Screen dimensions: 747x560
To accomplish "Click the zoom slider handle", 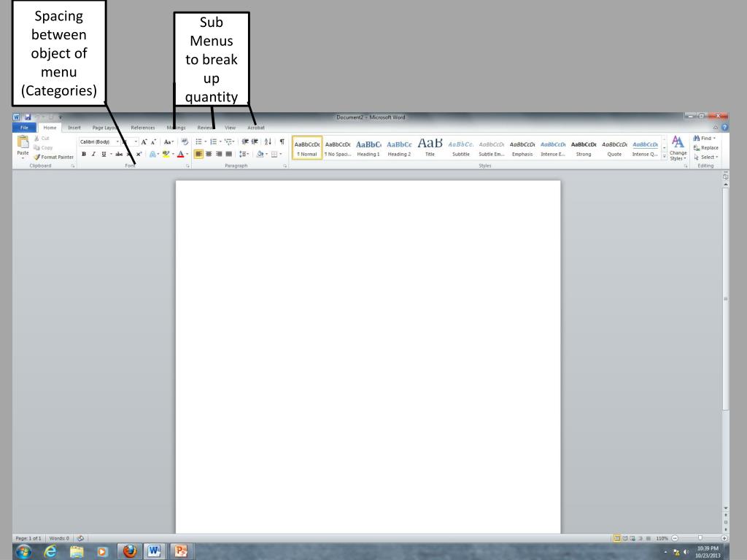I will pyautogui.click(x=700, y=538).
